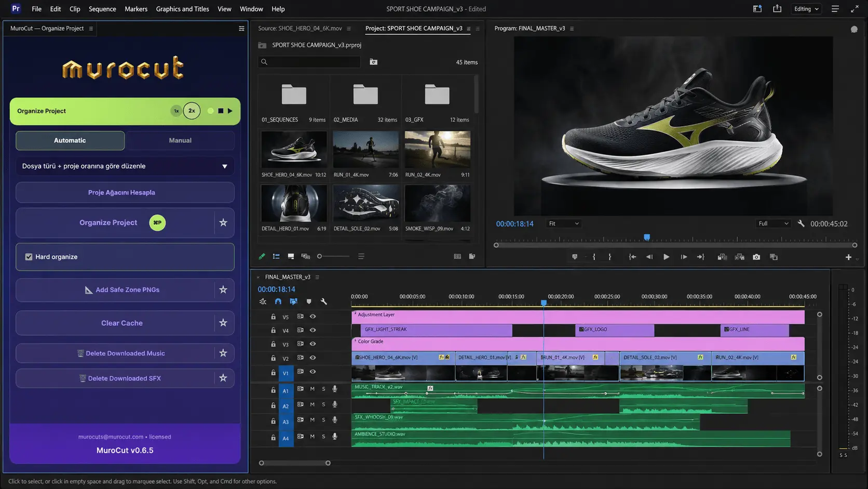The height and width of the screenshot is (489, 868).
Task: Open the Program monitor button editor plus
Action: 848,257
